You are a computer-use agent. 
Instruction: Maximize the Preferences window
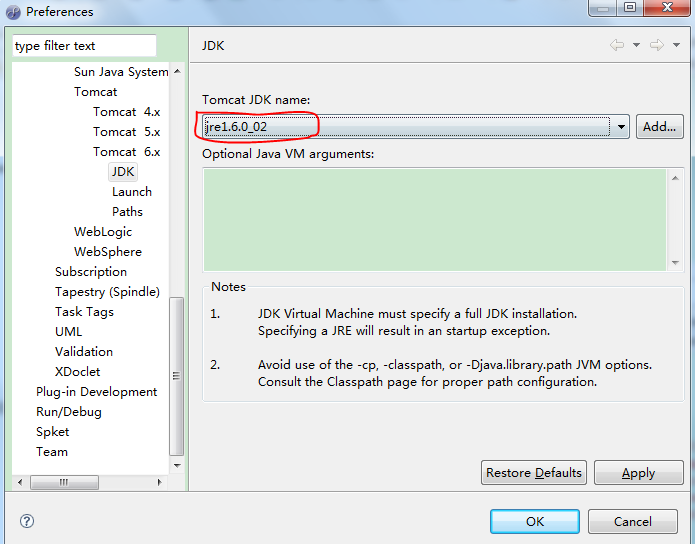click(x=630, y=8)
